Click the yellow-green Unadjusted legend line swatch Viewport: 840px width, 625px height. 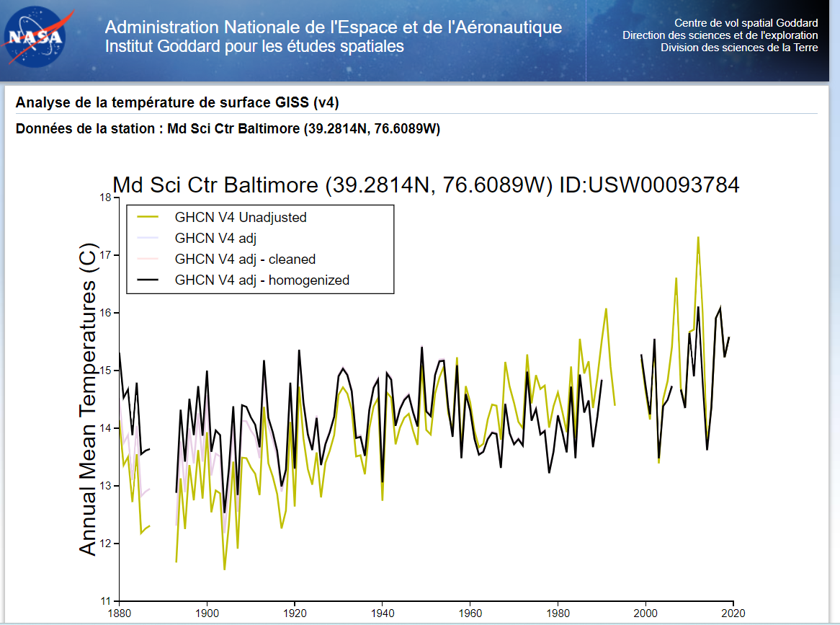[148, 217]
